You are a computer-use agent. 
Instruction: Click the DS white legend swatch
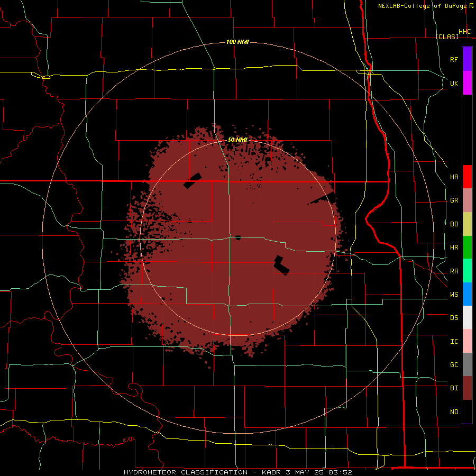[467, 317]
